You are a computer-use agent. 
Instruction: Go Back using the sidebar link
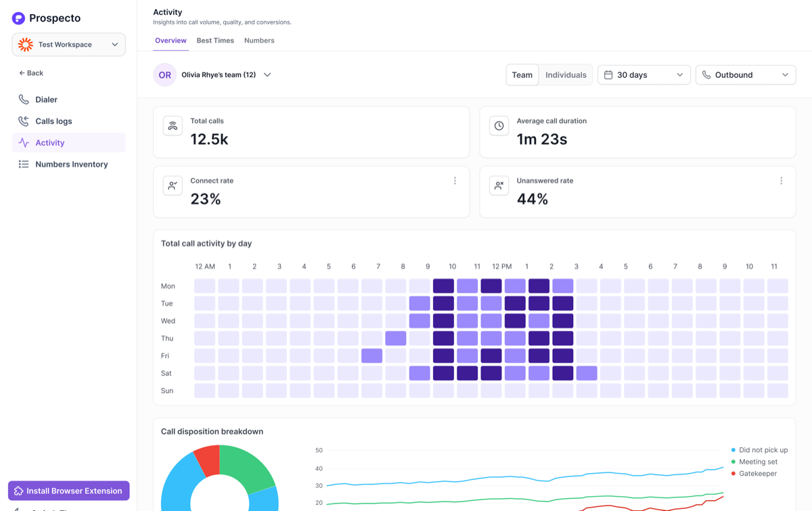31,73
